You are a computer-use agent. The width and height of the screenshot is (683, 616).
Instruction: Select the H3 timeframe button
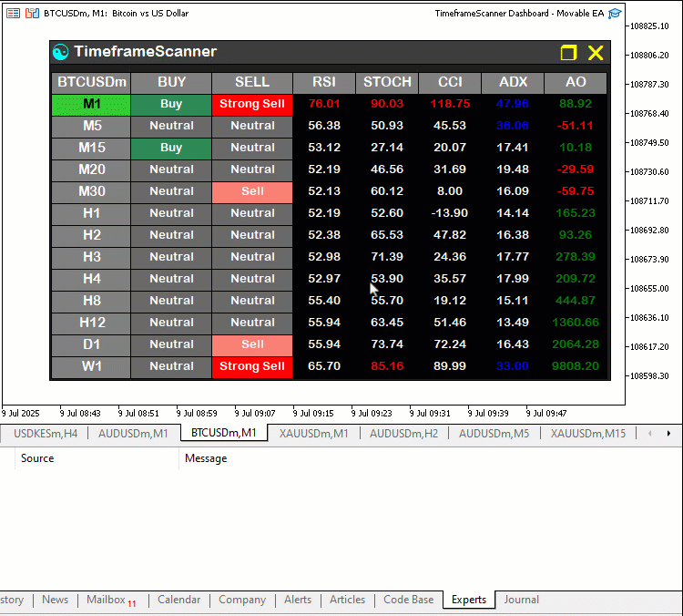(91, 258)
